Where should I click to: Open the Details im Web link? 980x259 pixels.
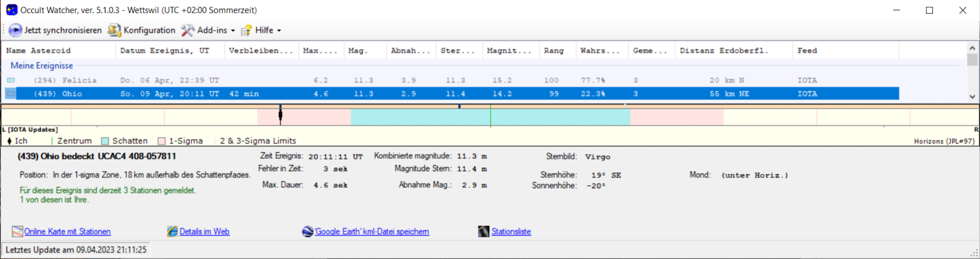click(204, 232)
